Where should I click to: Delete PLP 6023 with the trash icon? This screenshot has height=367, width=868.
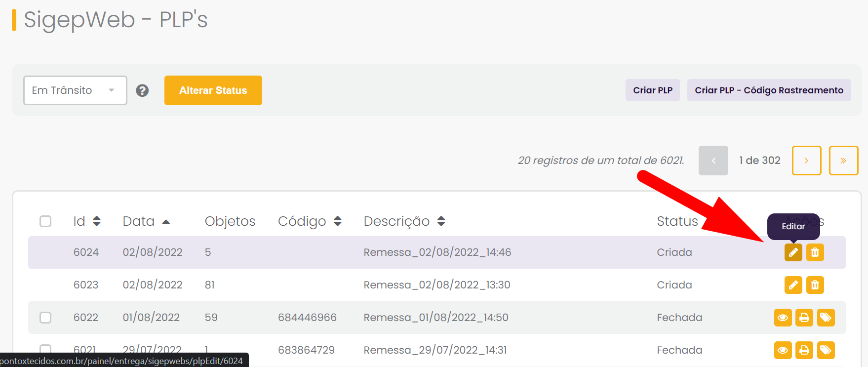815,285
